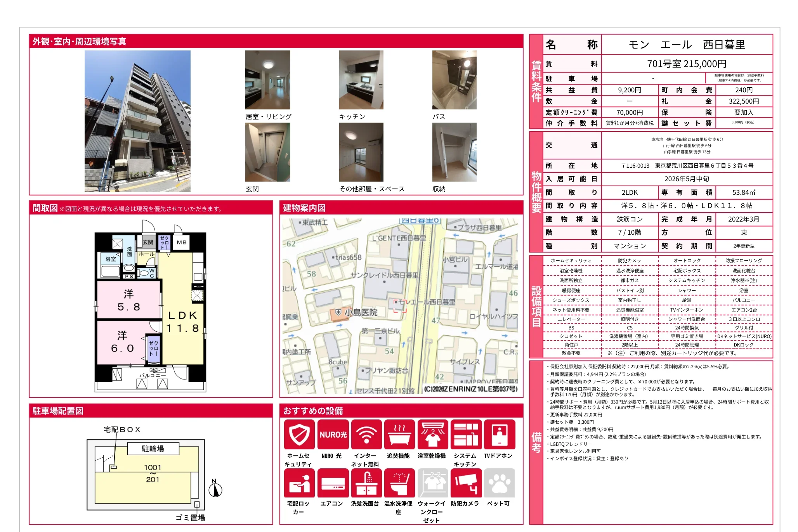Open the building exterior photo
This screenshot has height=532, width=798.
tap(137, 121)
